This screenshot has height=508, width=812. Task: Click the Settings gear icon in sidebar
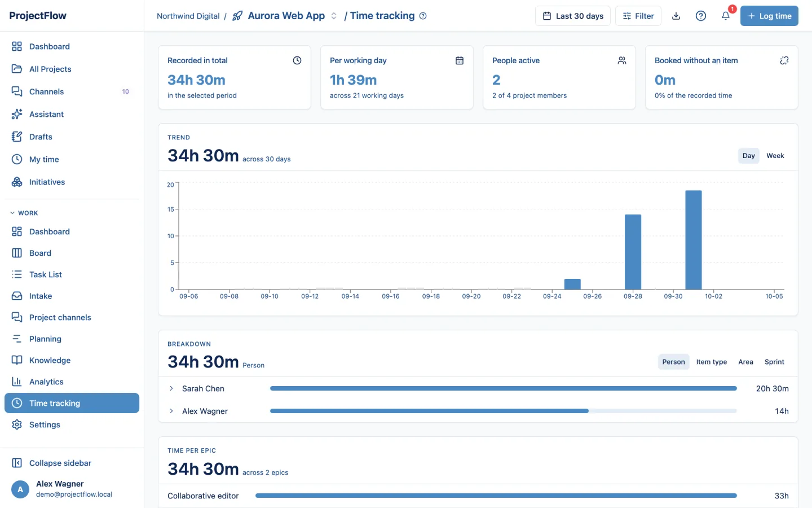pyautogui.click(x=17, y=424)
